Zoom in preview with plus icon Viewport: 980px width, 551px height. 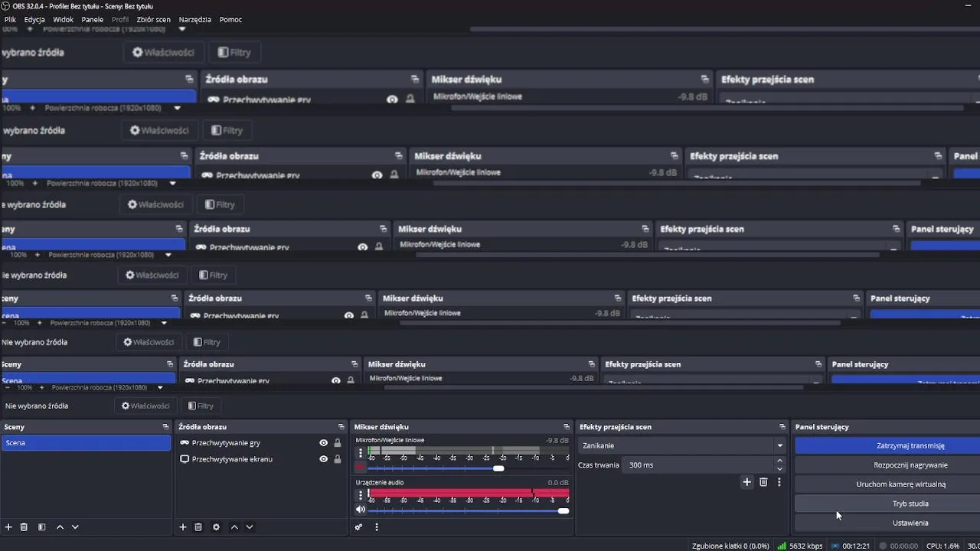(44, 388)
